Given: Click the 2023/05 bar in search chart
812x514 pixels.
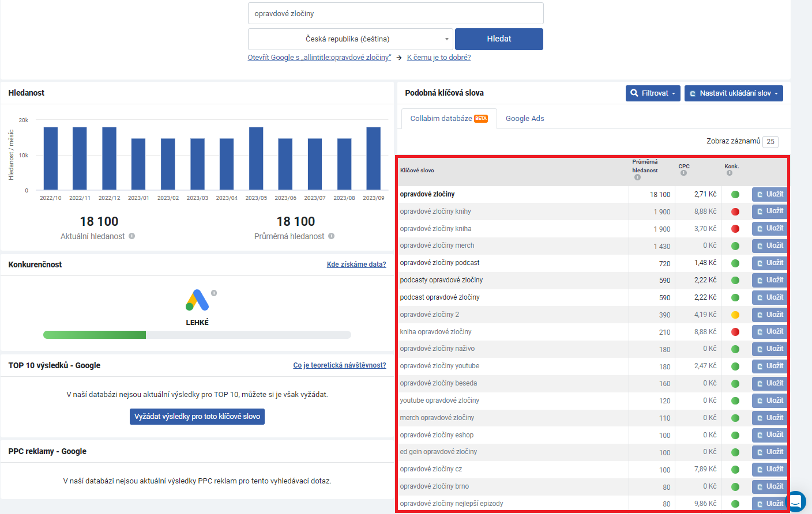Looking at the screenshot, I should coord(256,158).
